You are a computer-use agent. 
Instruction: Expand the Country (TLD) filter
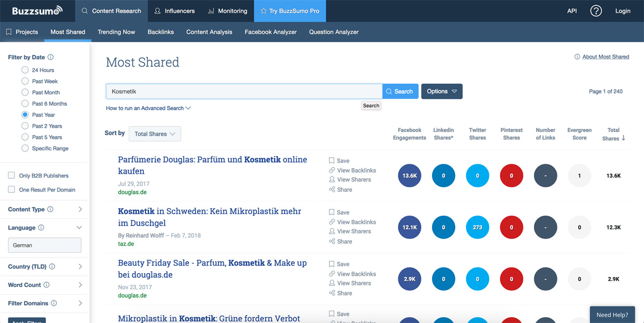[x=80, y=267]
